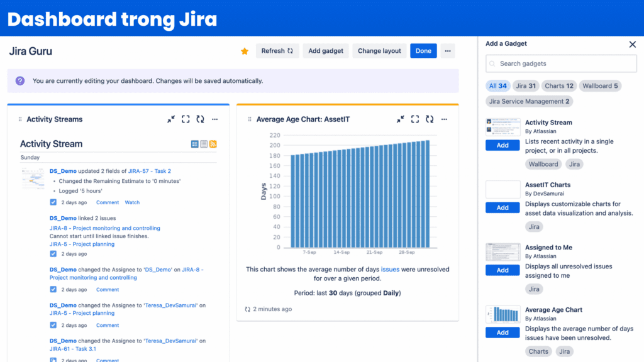Click the refresh icon beside 2 minutes ago

248,309
